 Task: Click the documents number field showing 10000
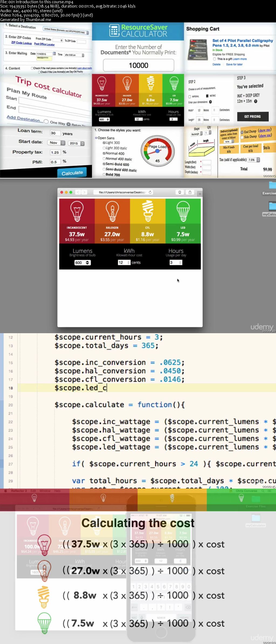[139, 65]
